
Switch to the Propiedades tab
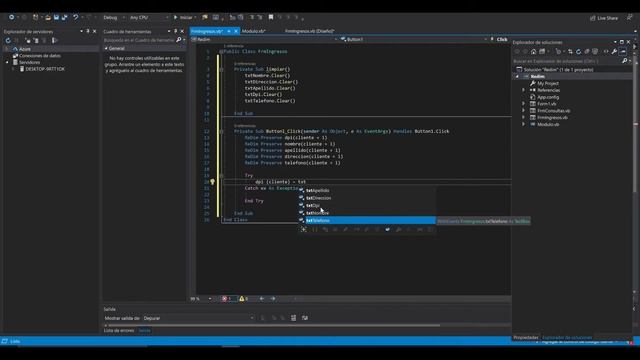click(x=526, y=338)
